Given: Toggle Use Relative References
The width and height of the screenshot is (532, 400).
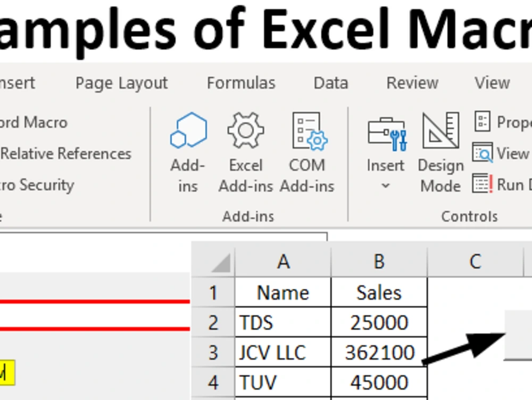Looking at the screenshot, I should (x=65, y=153).
